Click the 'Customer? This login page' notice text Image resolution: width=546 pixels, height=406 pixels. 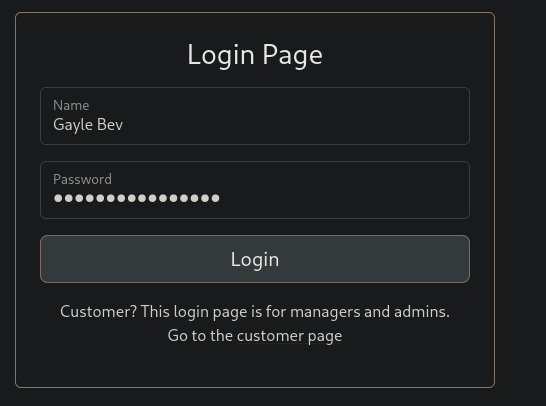255,312
